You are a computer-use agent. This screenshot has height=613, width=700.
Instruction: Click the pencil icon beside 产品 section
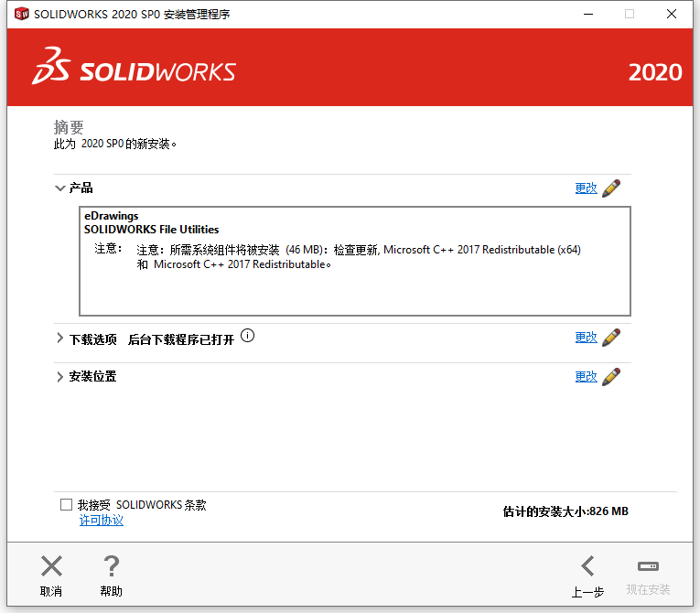coord(611,188)
